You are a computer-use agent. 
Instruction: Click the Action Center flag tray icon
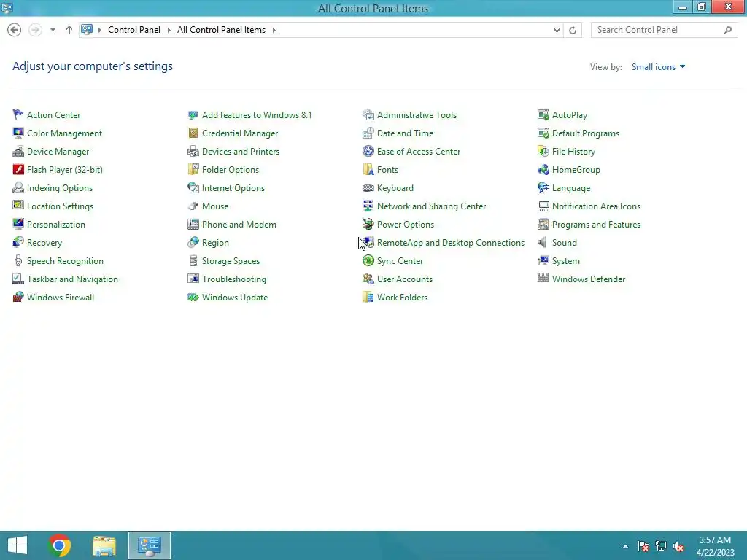[643, 546]
